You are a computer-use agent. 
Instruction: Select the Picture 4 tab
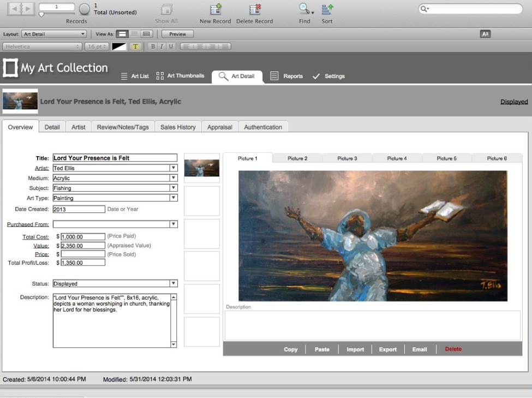[x=397, y=158]
